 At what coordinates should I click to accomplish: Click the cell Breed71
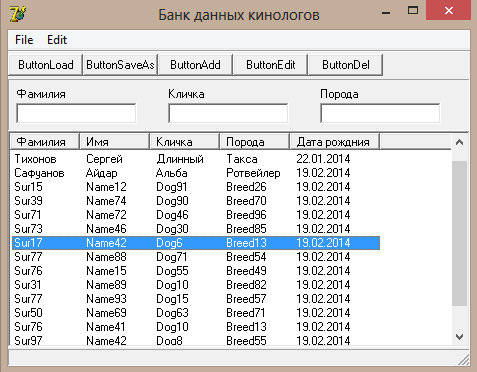point(246,313)
